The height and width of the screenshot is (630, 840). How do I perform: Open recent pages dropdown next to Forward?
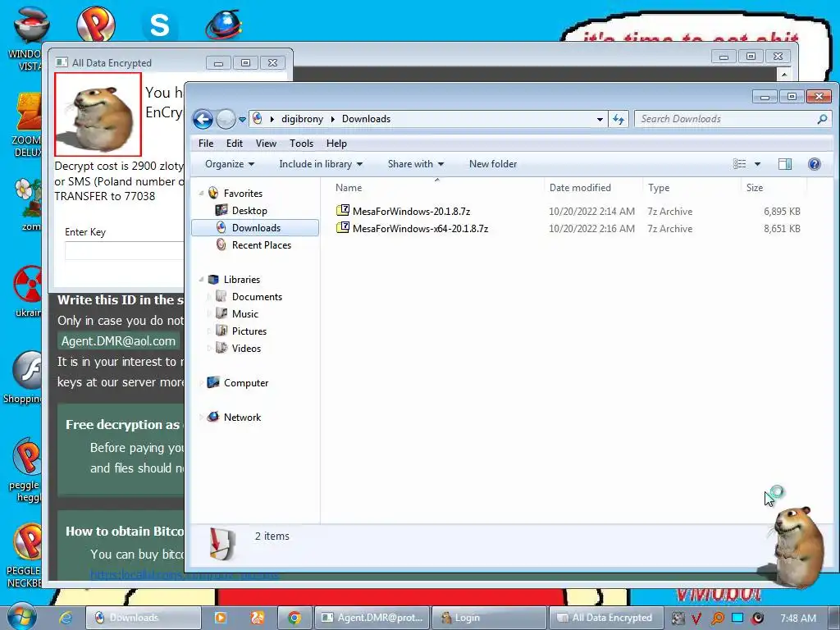[x=242, y=120]
